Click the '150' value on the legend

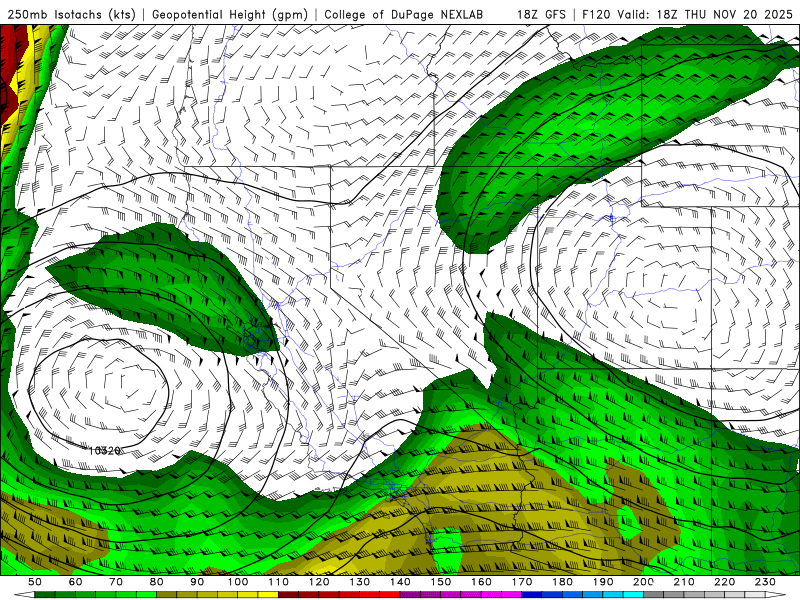click(441, 582)
